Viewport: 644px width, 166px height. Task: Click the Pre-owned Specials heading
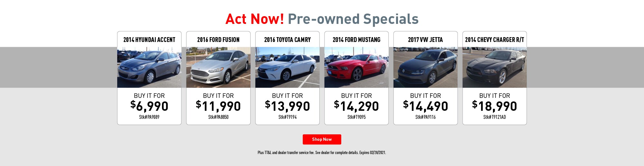pyautogui.click(x=353, y=19)
